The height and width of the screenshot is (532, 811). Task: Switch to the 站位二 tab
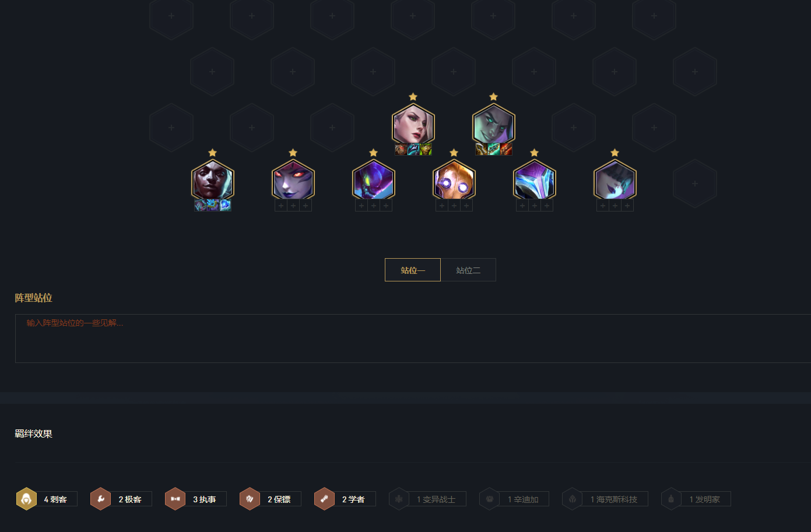pyautogui.click(x=468, y=270)
